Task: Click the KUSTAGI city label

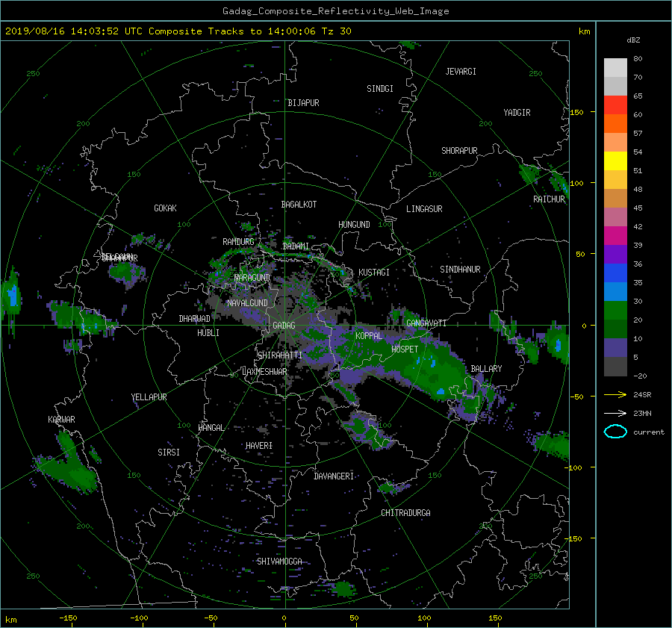Action: (x=374, y=273)
